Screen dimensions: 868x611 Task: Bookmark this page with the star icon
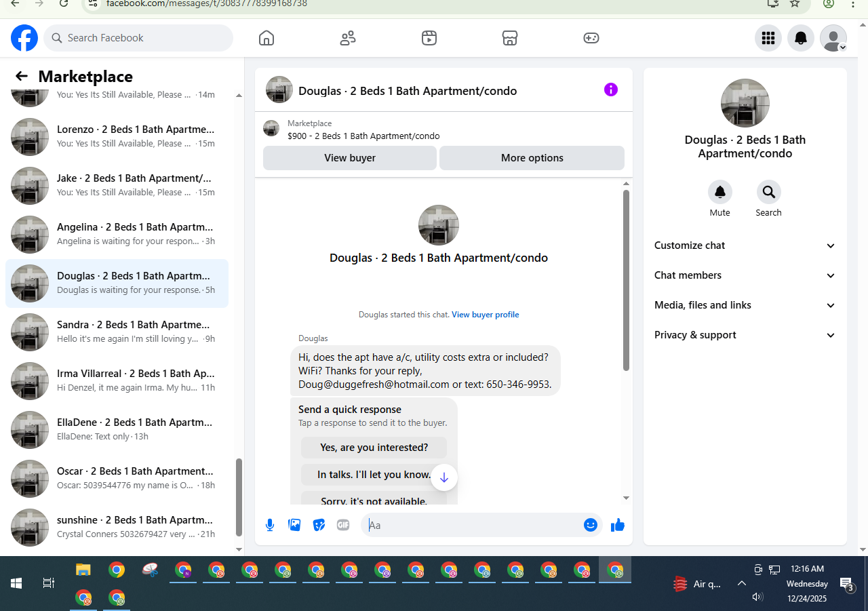coord(795,3)
